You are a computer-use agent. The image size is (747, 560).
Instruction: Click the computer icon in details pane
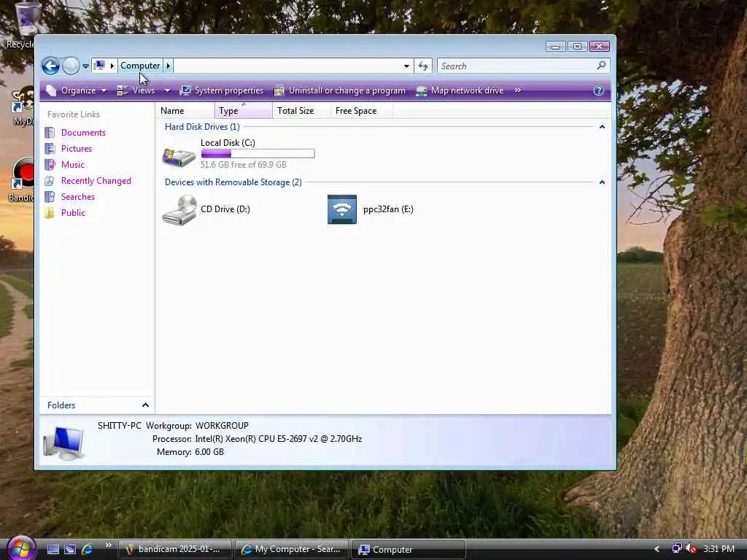click(x=63, y=443)
